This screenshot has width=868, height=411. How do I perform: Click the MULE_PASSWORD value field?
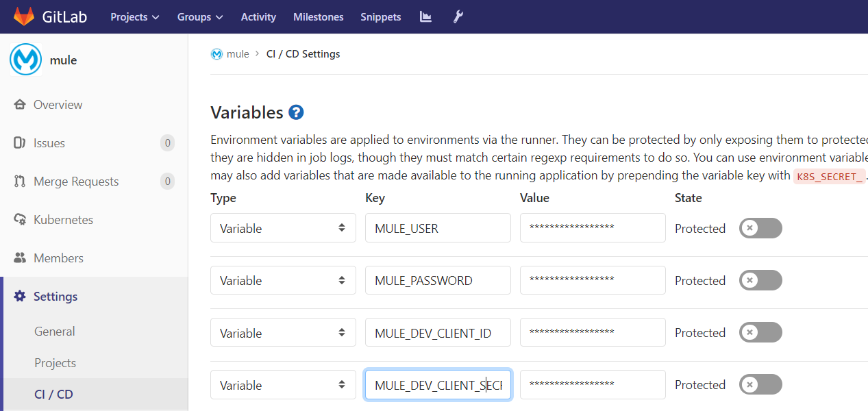click(x=593, y=280)
